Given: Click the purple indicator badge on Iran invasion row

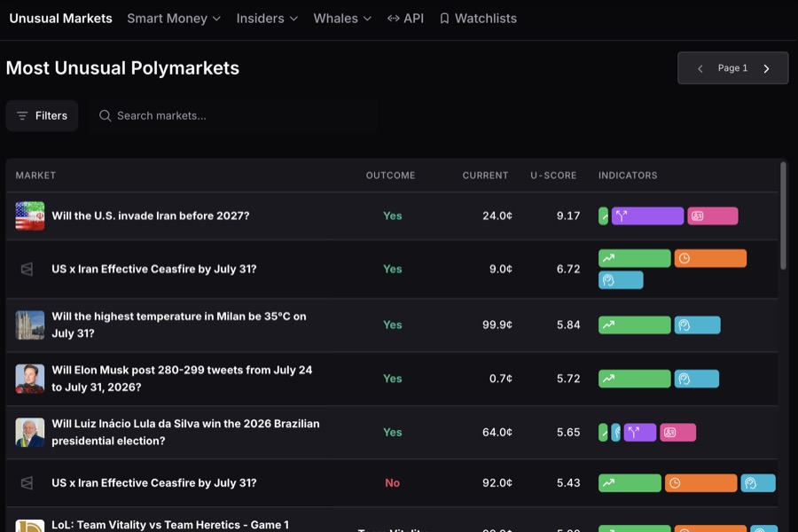Looking at the screenshot, I should pyautogui.click(x=647, y=215).
